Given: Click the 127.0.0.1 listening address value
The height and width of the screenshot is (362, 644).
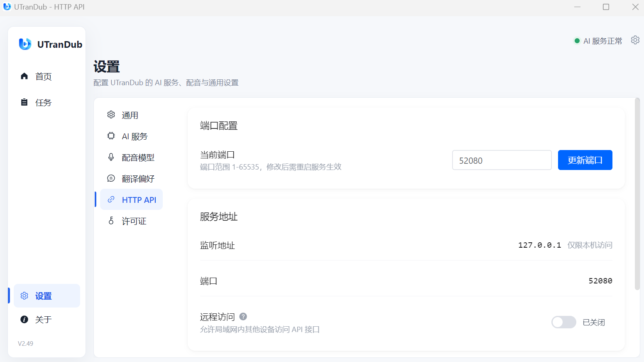Looking at the screenshot, I should coord(539,245).
